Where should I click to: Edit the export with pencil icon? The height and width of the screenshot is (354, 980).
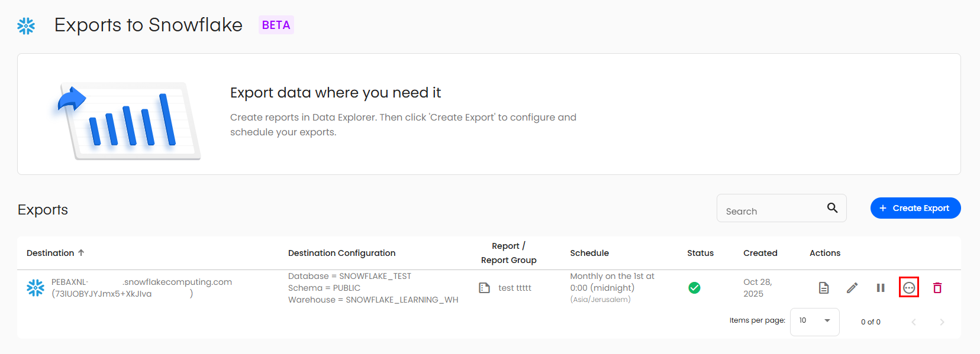pyautogui.click(x=852, y=288)
